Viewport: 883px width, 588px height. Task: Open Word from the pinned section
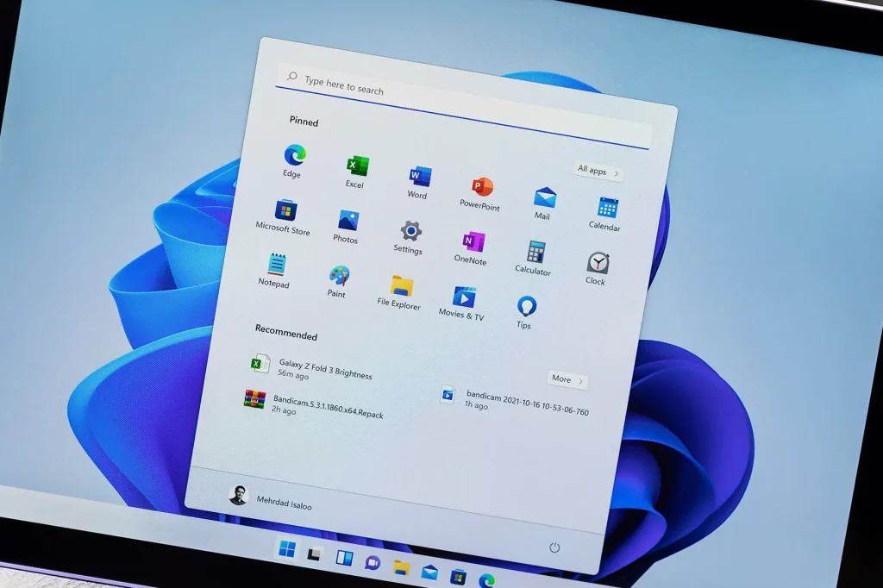click(418, 183)
